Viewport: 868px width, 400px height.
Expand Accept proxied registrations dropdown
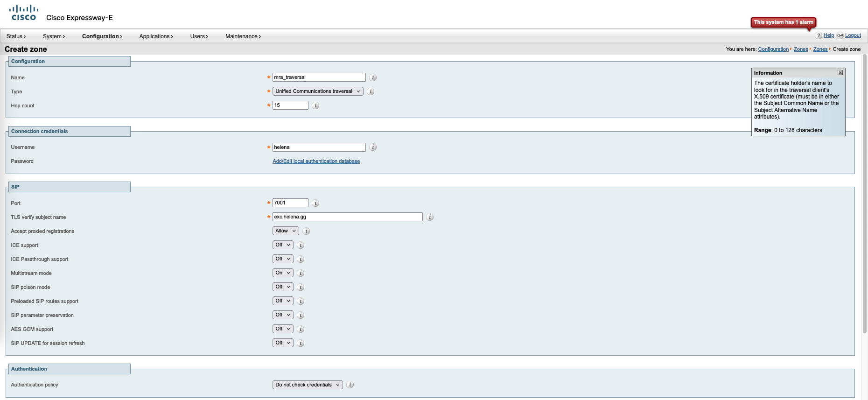286,231
